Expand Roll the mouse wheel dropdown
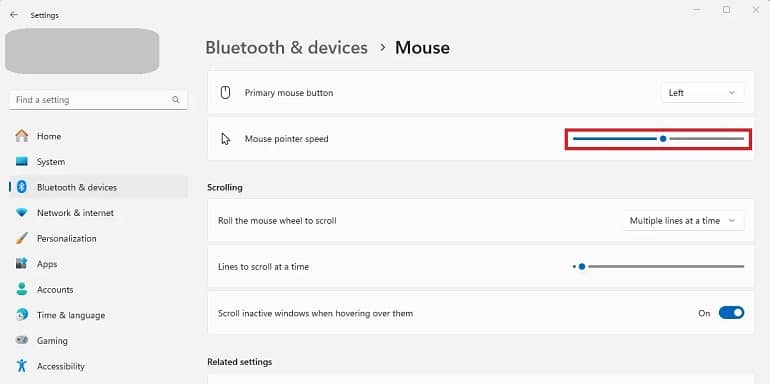The width and height of the screenshot is (770, 384). (x=683, y=220)
